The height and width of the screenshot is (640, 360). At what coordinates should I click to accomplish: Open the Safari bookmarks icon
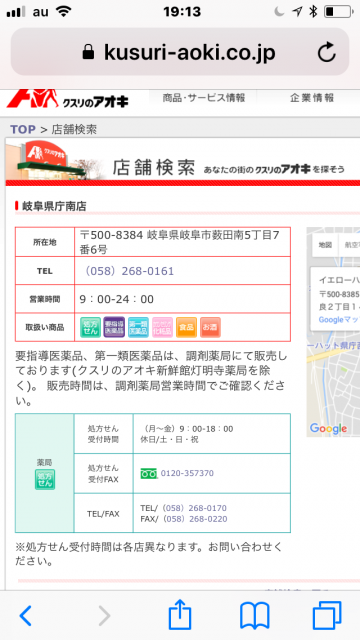click(255, 616)
